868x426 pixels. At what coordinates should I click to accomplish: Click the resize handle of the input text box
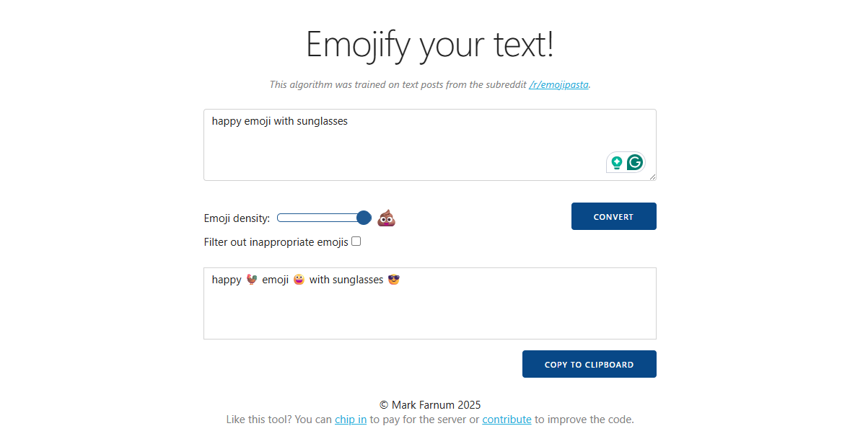[x=653, y=177]
